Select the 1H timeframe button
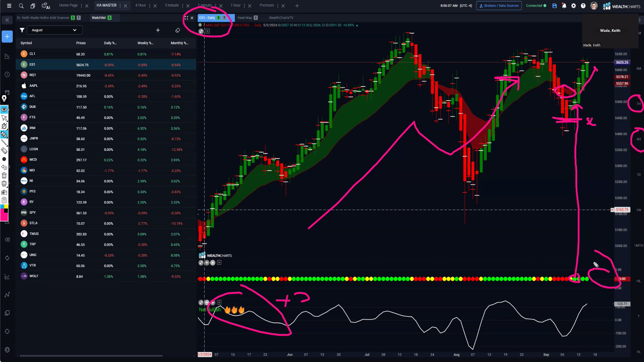Image resolution: width=644 pixels, height=362 pixels. click(x=639, y=104)
